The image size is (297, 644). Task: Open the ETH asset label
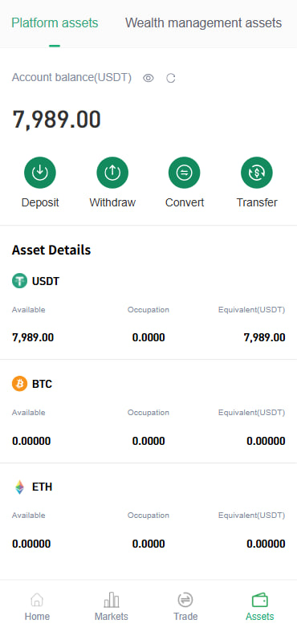tap(42, 487)
